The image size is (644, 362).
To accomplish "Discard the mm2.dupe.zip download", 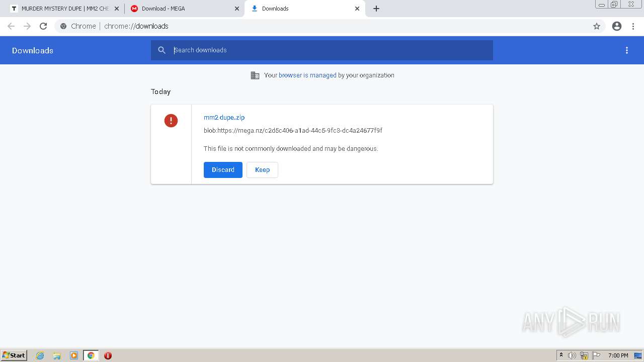I will pos(223,170).
